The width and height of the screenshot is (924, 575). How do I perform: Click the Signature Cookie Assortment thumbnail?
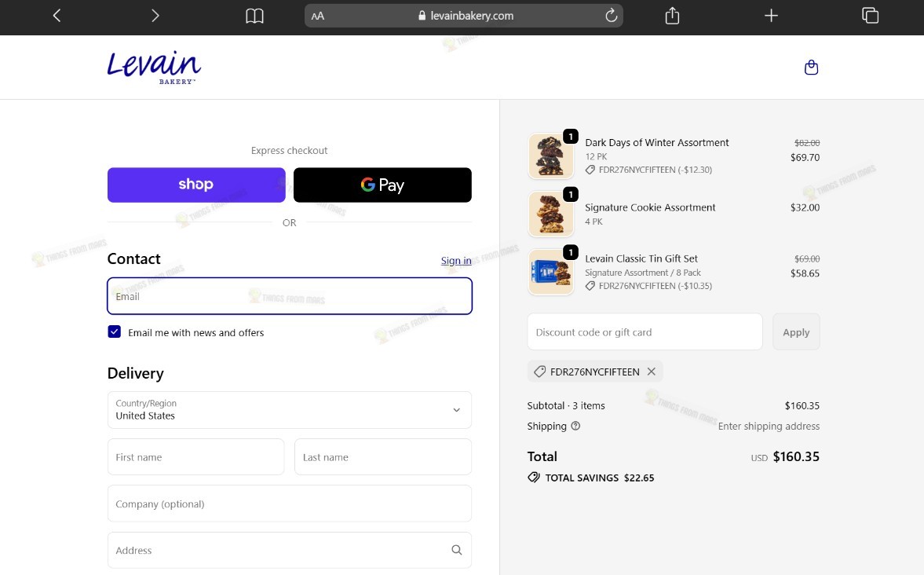[550, 214]
